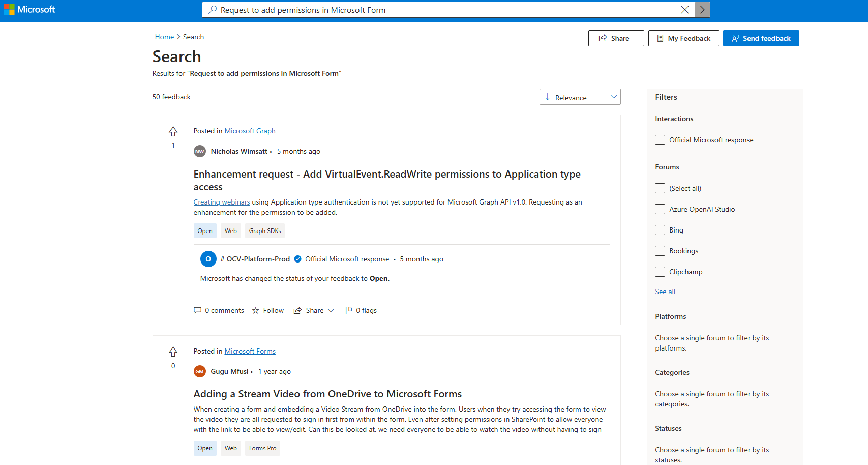Follow the VirtualEvent.ReadWrite feedback post
The width and height of the screenshot is (868, 465).
pos(268,310)
